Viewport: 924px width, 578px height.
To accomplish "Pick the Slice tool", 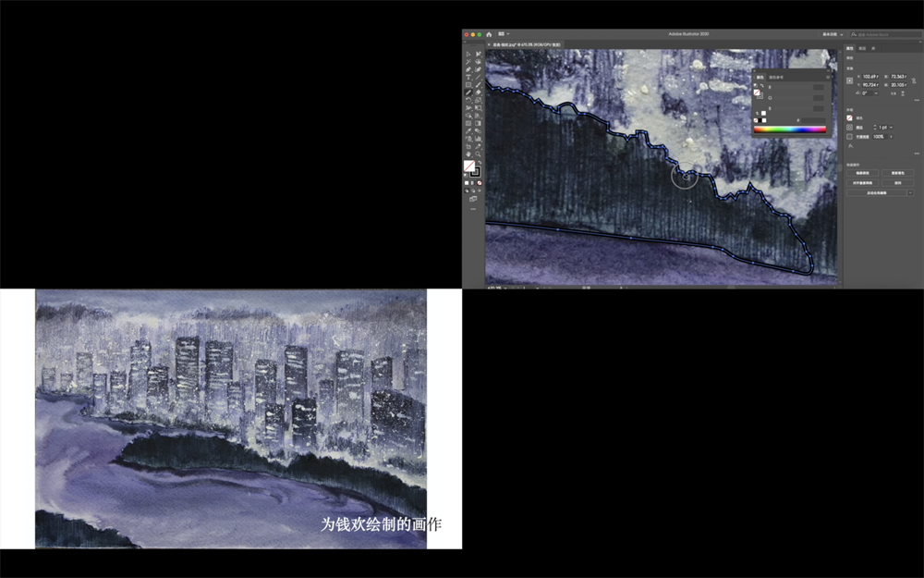I will pos(478,146).
